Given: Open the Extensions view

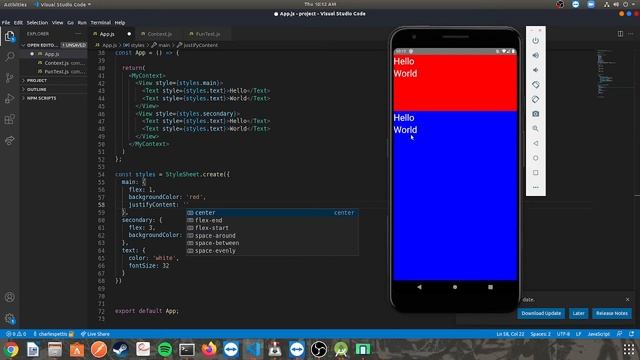Looking at the screenshot, I should pos(10,120).
